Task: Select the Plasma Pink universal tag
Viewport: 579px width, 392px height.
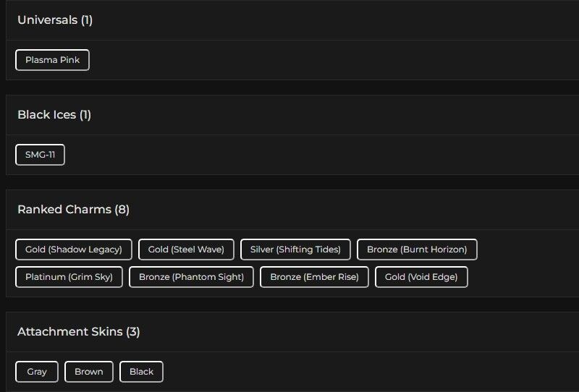Action: click(x=52, y=60)
